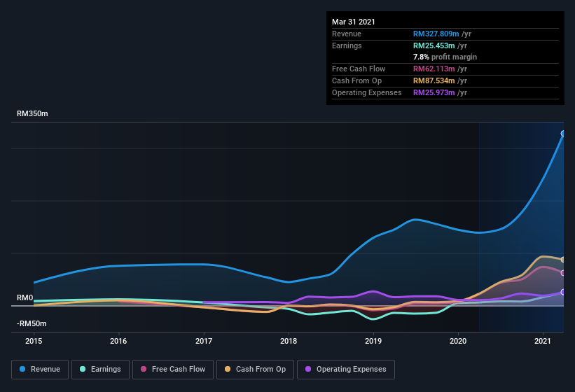Click the Free Cash Flow tooltip label
This screenshot has height=392, width=575.
pos(359,69)
